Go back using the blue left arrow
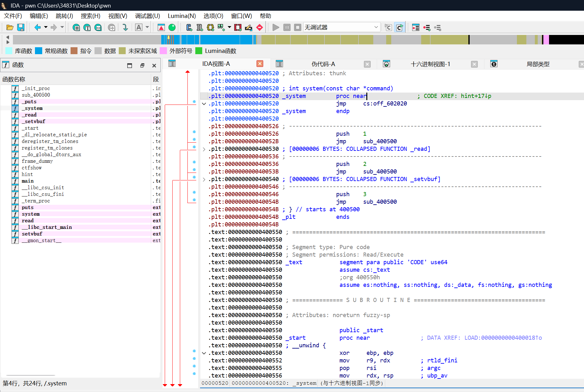This screenshot has width=584, height=392. (x=37, y=28)
